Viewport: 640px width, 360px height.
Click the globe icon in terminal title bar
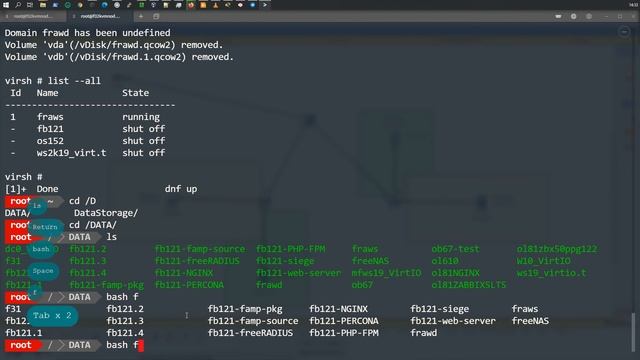[x=589, y=16]
